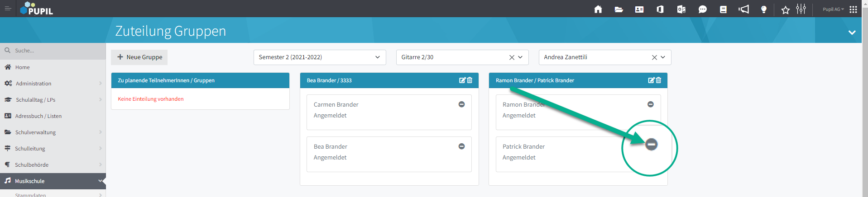Open the Pupil AG account dropdown
The image size is (868, 197).
pos(833,9)
